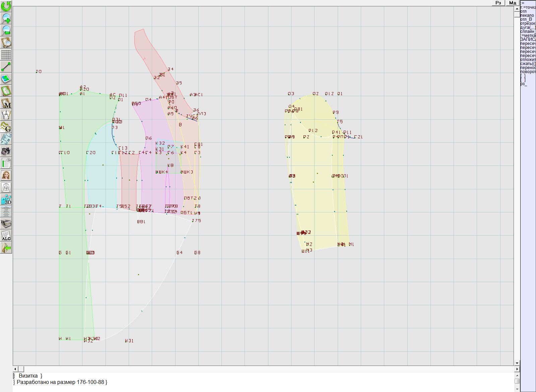
Task: Open the green spreadsheet table icon
Action: point(6,163)
